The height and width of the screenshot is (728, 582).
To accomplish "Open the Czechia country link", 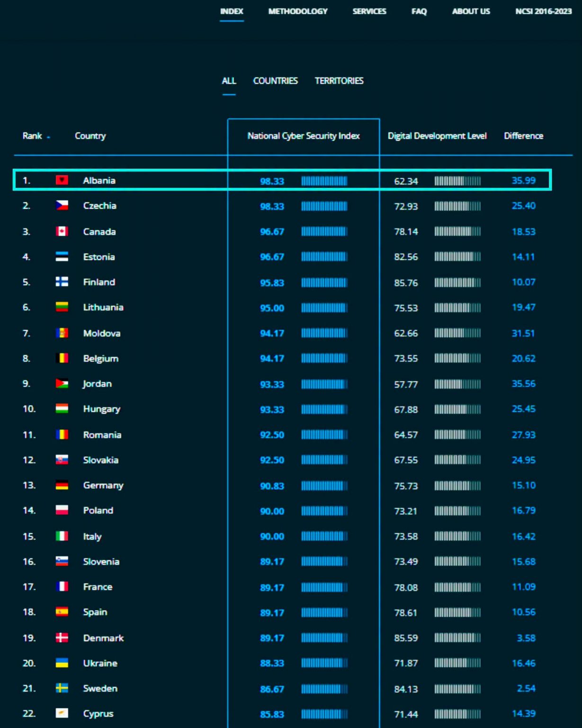I will pos(99,206).
